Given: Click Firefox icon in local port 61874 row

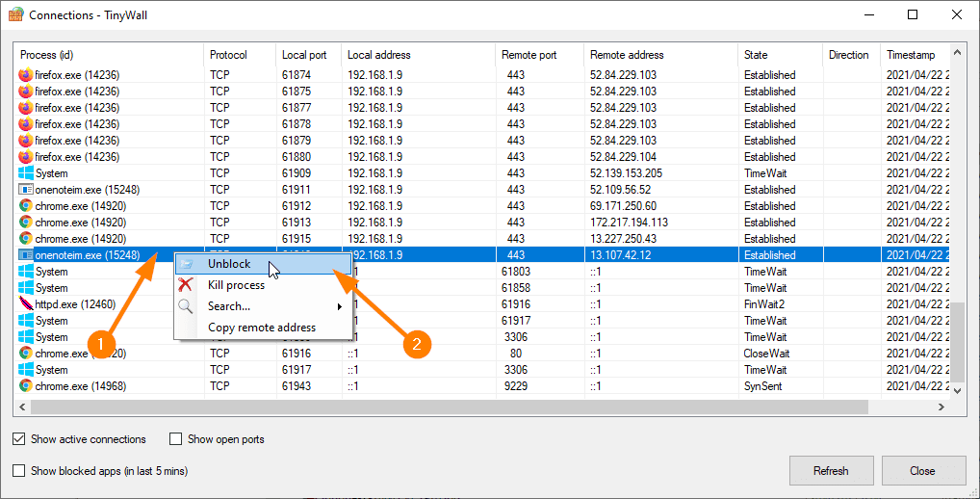Looking at the screenshot, I should (x=26, y=75).
